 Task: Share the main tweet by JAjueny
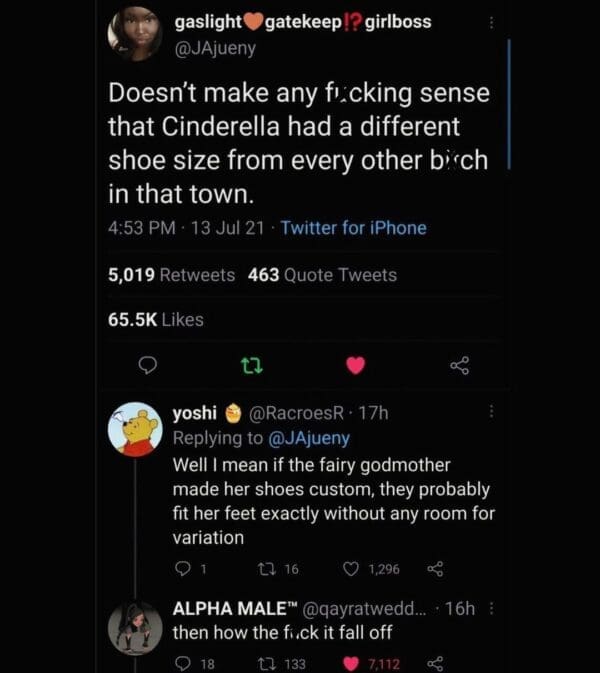(459, 366)
